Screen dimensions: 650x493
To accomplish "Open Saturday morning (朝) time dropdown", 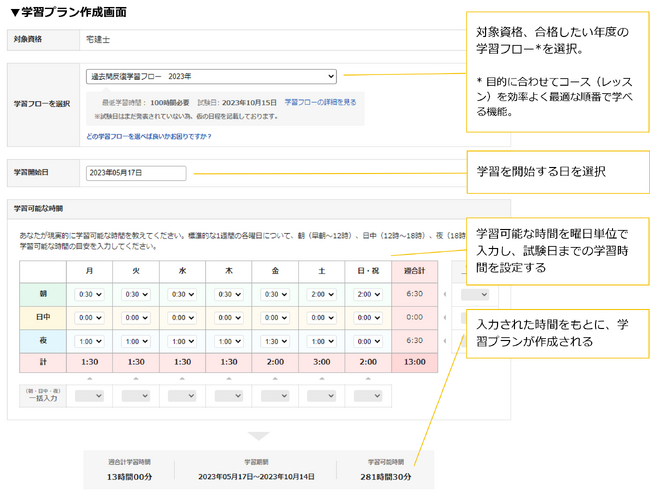I will point(319,294).
